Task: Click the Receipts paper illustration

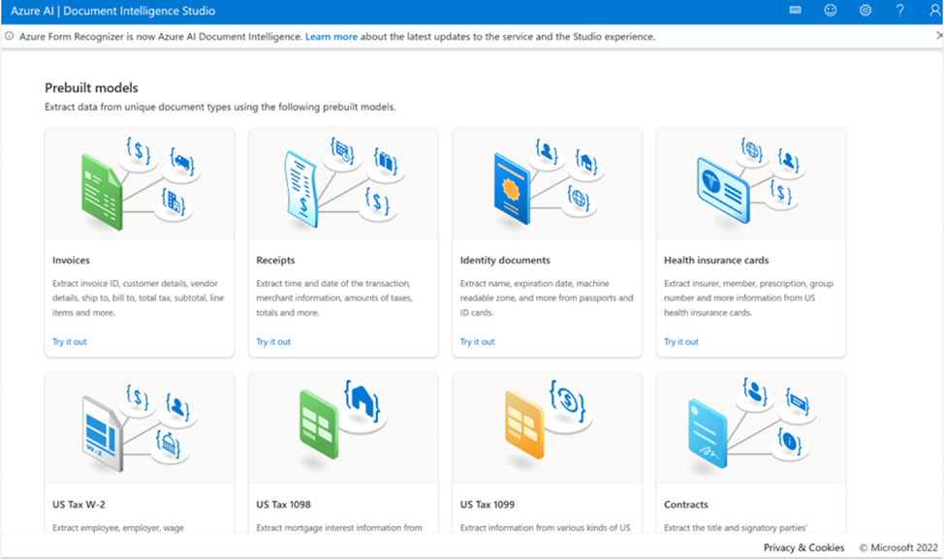Action: point(301,189)
